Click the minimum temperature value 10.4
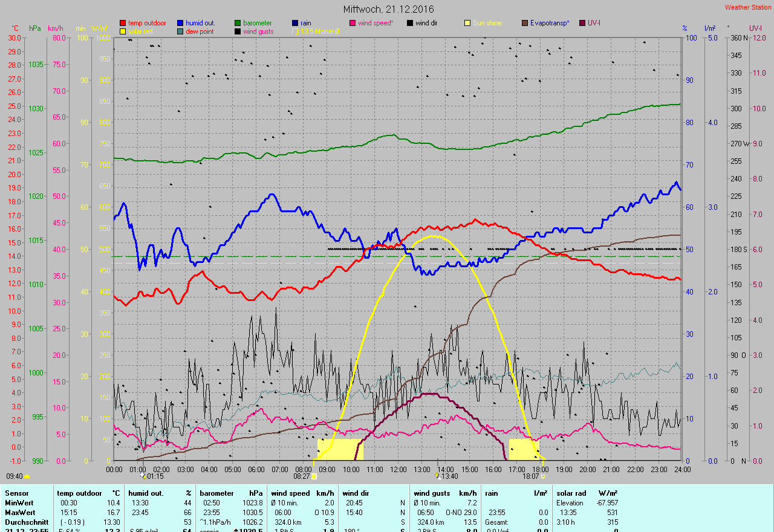 pos(113,503)
